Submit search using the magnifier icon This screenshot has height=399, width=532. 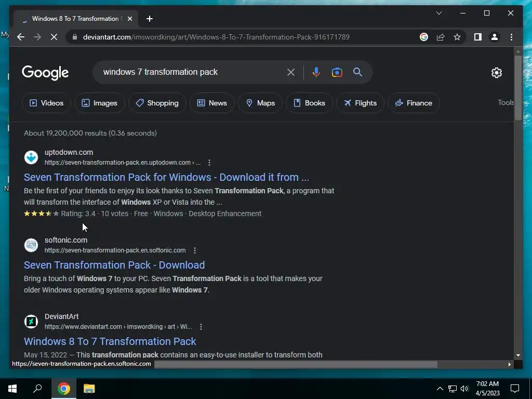[x=357, y=72]
